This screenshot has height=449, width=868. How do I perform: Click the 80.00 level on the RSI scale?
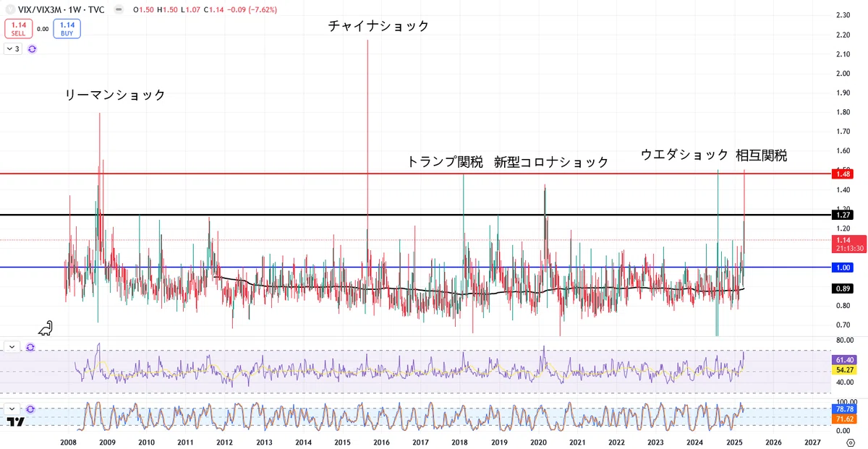click(843, 340)
